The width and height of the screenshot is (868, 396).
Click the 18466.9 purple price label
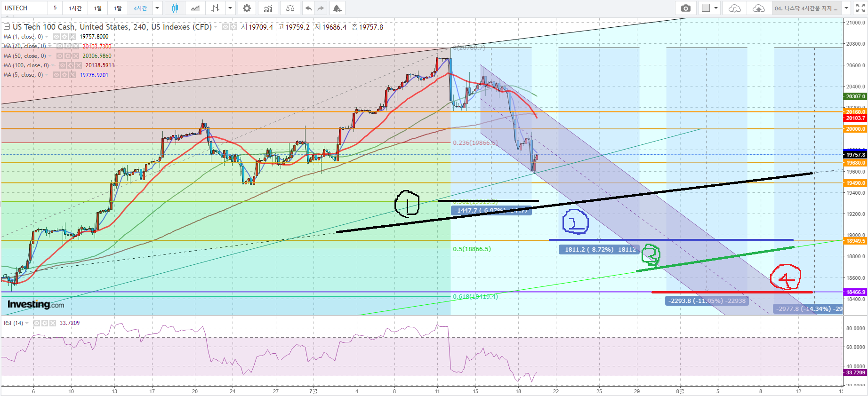pyautogui.click(x=855, y=292)
